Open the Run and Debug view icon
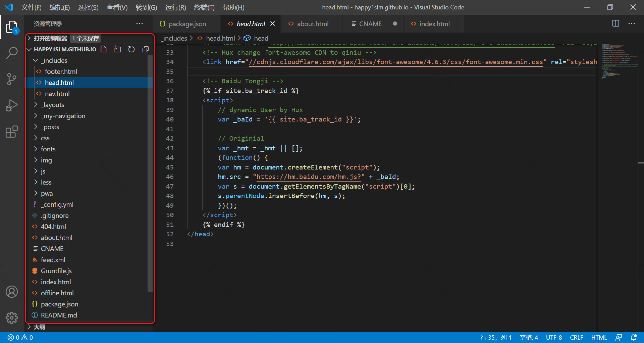The width and height of the screenshot is (644, 343). pos(12,105)
